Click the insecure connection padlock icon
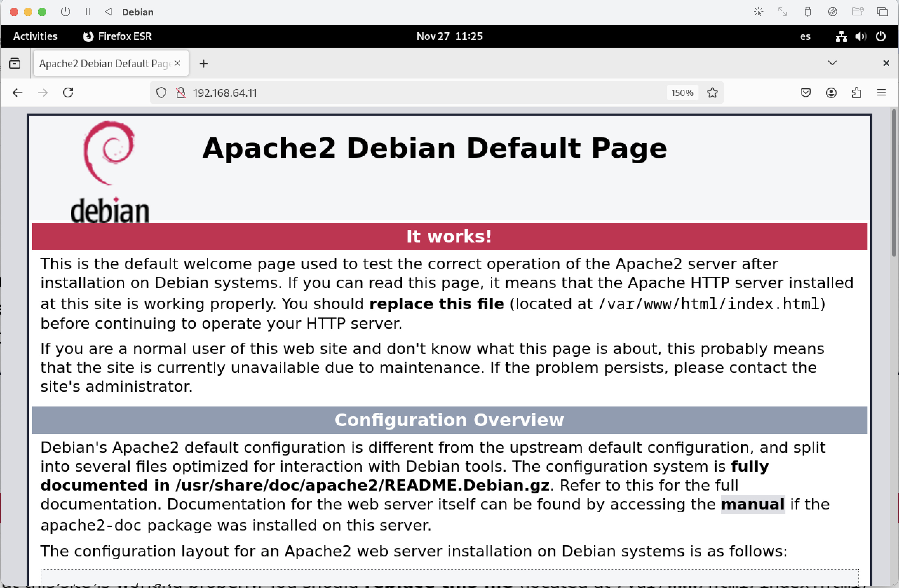Screen dimensions: 899x588 click(x=181, y=93)
